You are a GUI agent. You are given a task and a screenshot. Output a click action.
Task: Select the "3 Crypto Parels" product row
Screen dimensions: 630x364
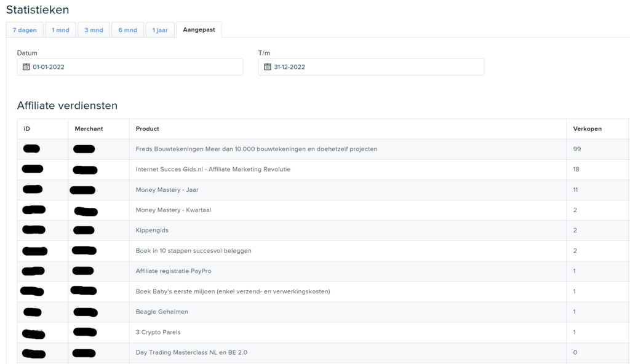point(159,332)
